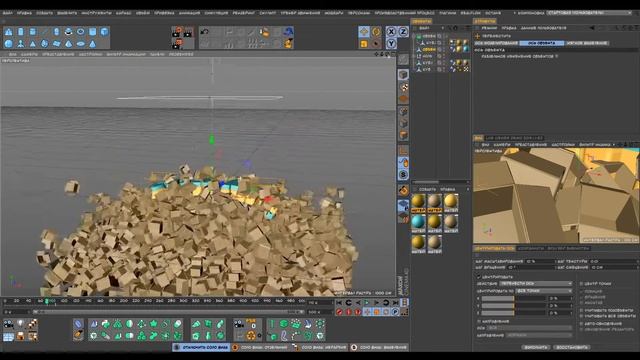Click the camera icon in the bottom-left toolbar

point(9,324)
